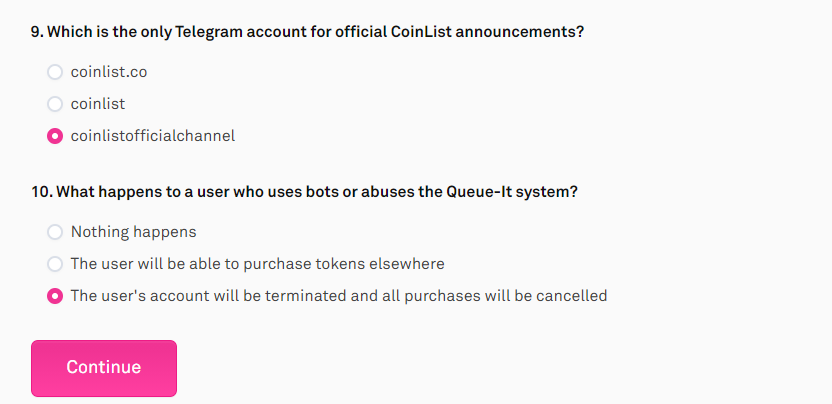Click the number "10." before the question
This screenshot has height=404, width=832.
(x=41, y=192)
